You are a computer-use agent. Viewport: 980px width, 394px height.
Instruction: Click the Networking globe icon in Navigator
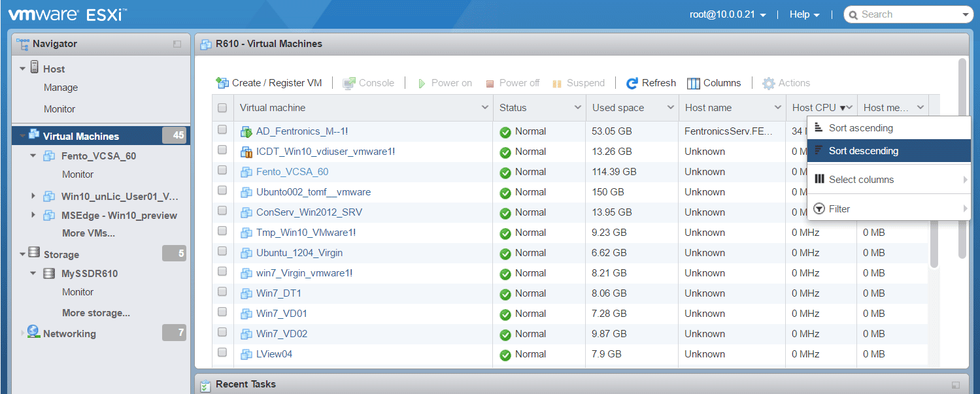coord(33,333)
